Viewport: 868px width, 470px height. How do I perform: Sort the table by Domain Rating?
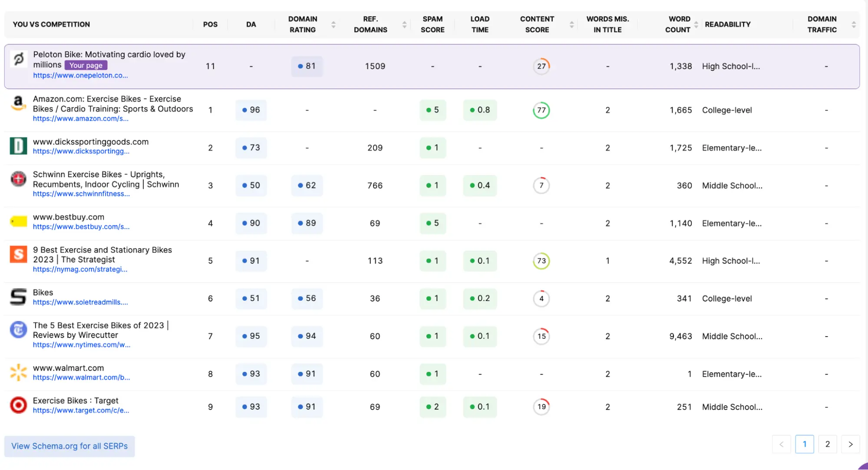tap(333, 24)
